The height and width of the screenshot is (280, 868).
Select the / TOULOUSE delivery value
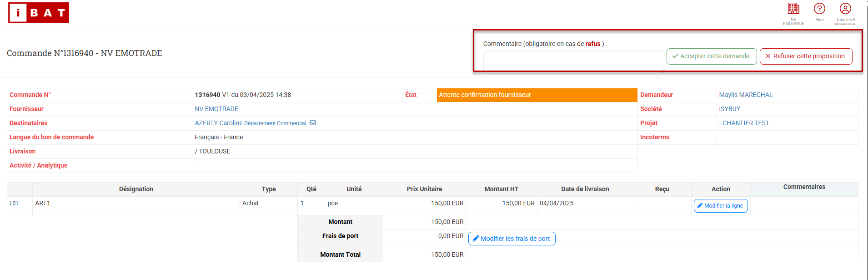pos(212,151)
